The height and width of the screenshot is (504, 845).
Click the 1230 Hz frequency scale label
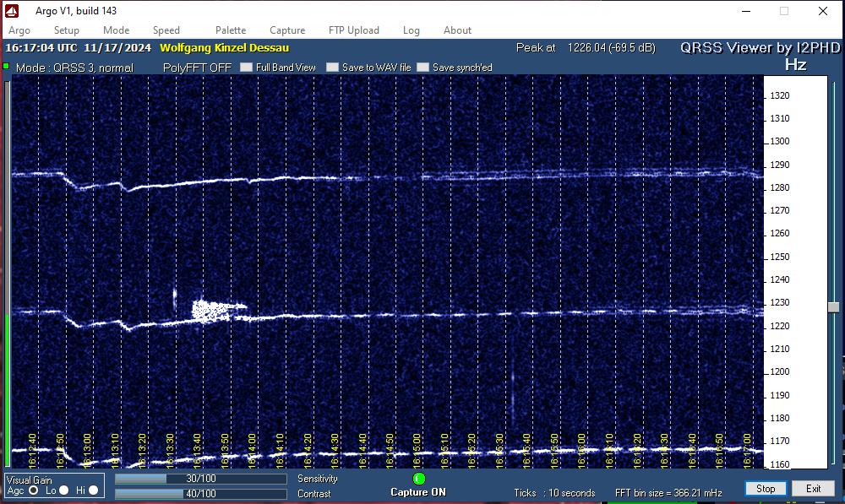[779, 302]
